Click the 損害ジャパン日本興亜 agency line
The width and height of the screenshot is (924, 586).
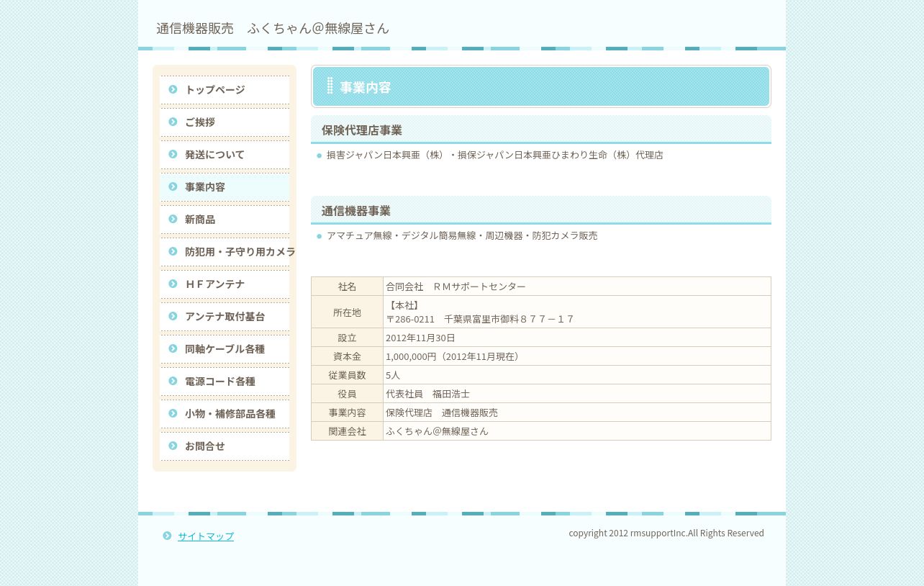(495, 155)
